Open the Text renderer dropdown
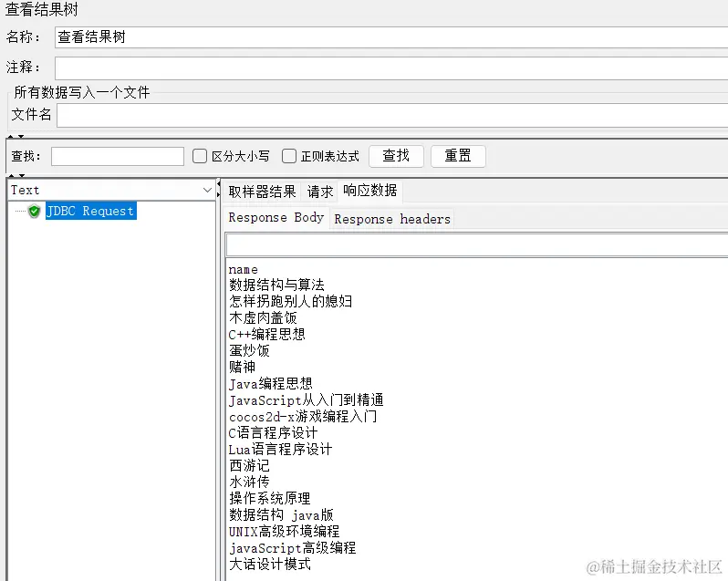This screenshot has height=581, width=728. pos(111,190)
